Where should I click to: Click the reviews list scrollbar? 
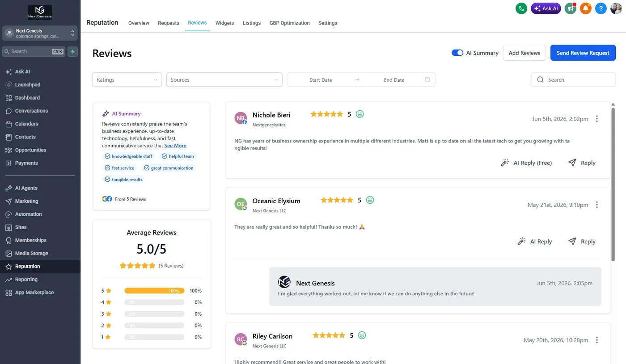point(613,184)
